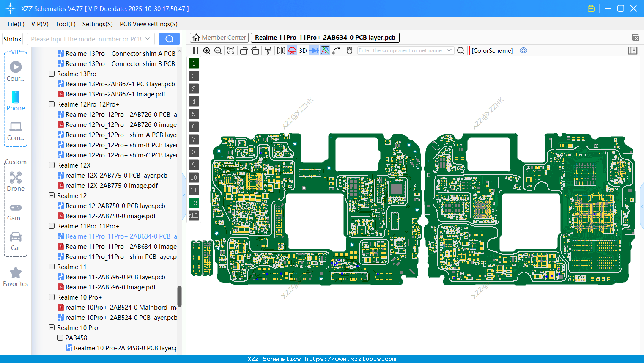Open the mouse settings icon
This screenshot has width=644, height=363.
point(349,51)
